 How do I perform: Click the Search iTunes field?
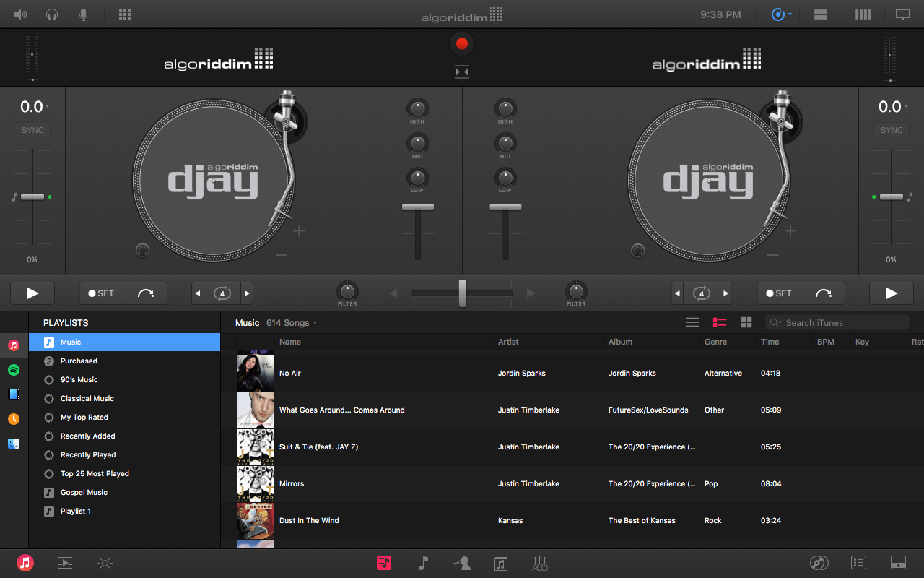click(x=837, y=323)
